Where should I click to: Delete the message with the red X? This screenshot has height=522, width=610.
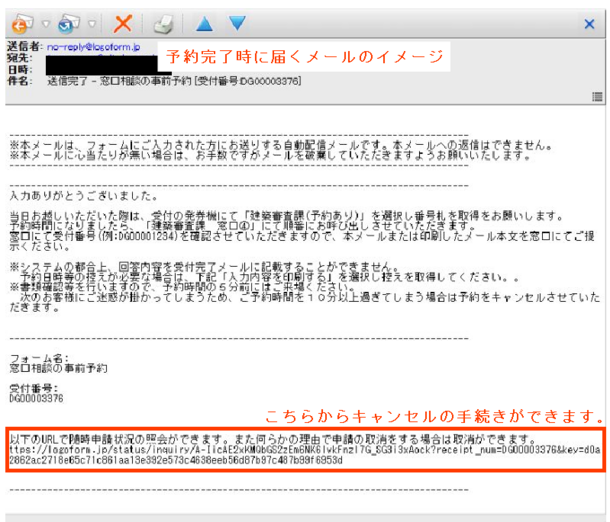pos(123,24)
